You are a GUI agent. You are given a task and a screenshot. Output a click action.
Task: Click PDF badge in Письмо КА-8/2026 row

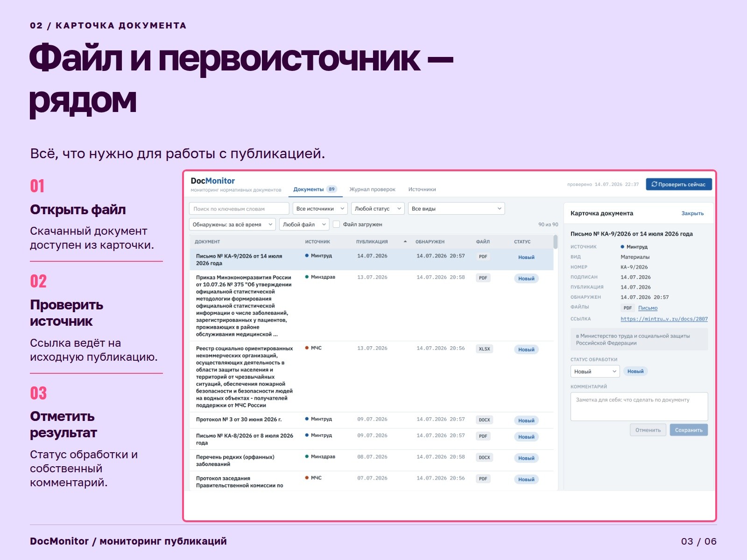[x=483, y=436]
